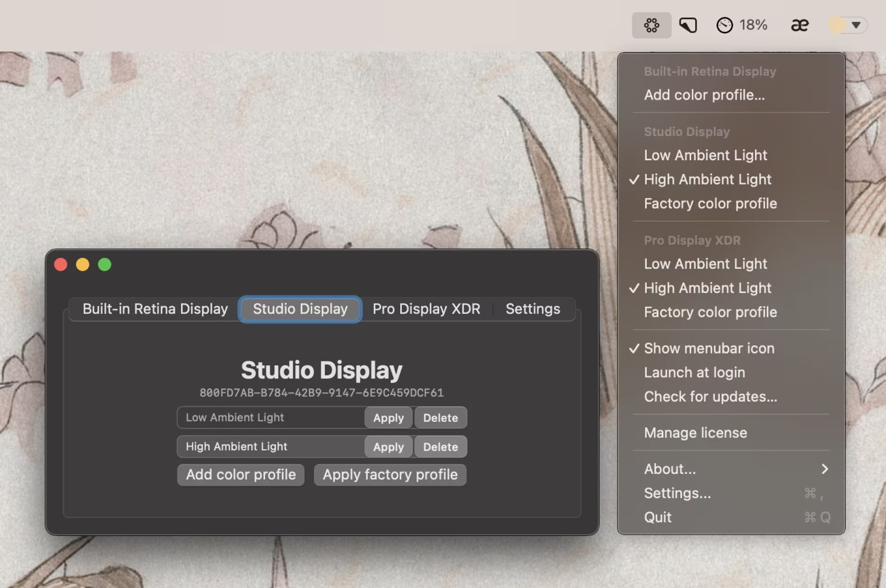Click the color profile menubar icon
This screenshot has height=588, width=886.
pyautogui.click(x=651, y=25)
